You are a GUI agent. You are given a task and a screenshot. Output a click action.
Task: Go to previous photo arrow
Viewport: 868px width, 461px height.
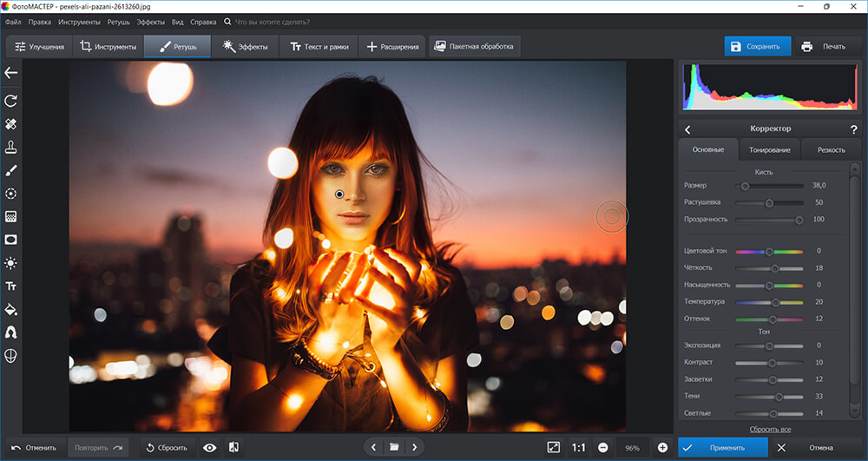click(373, 447)
